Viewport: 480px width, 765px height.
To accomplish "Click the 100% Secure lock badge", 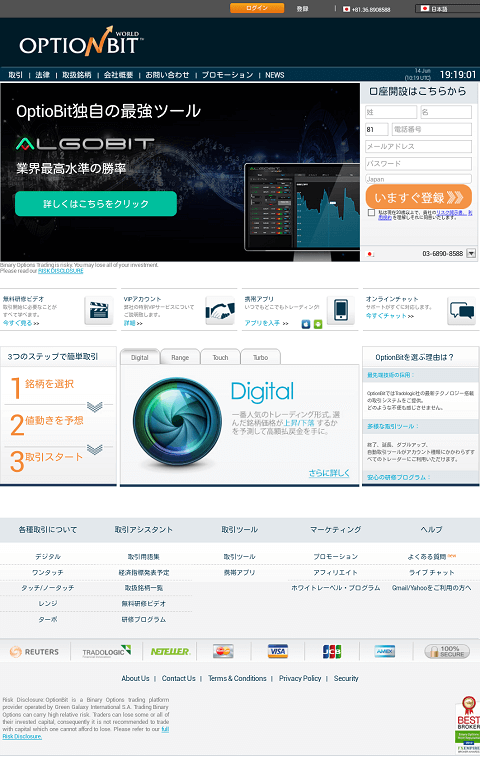I will pyautogui.click(x=447, y=651).
